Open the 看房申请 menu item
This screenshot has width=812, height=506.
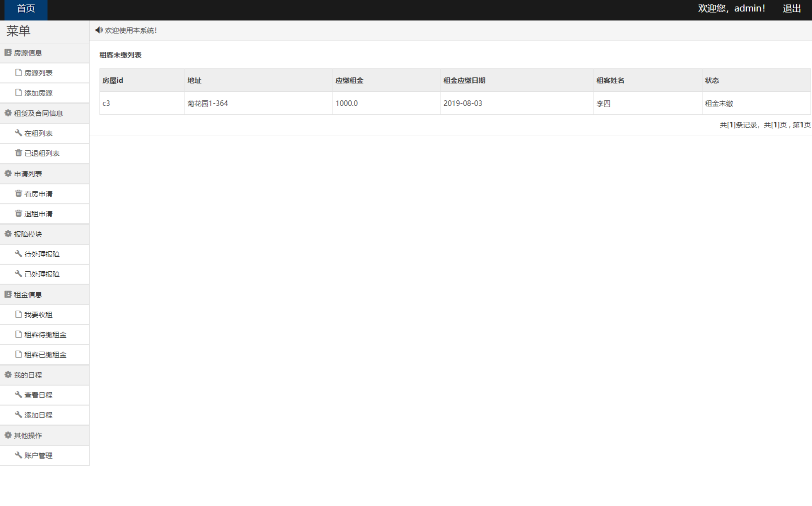[x=44, y=194]
